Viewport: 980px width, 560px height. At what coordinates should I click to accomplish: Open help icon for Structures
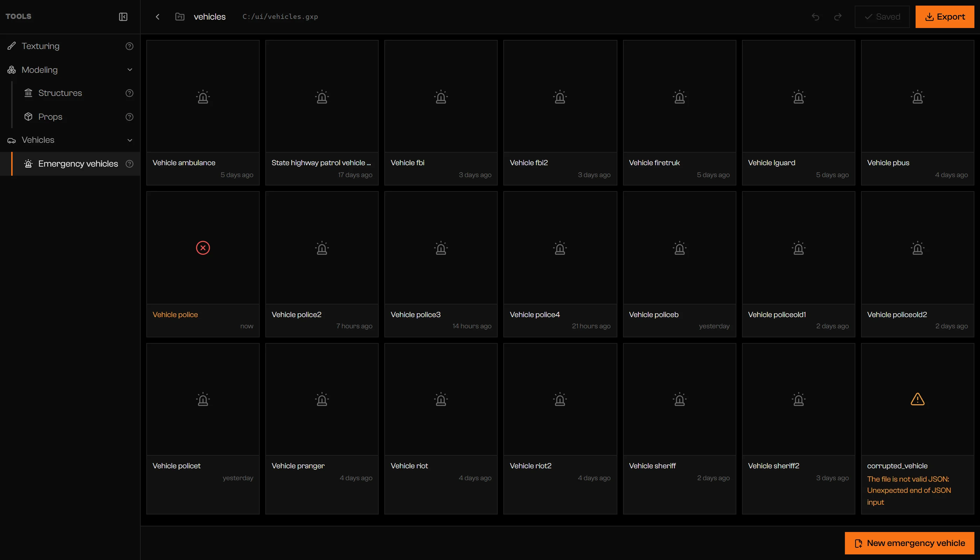129,93
